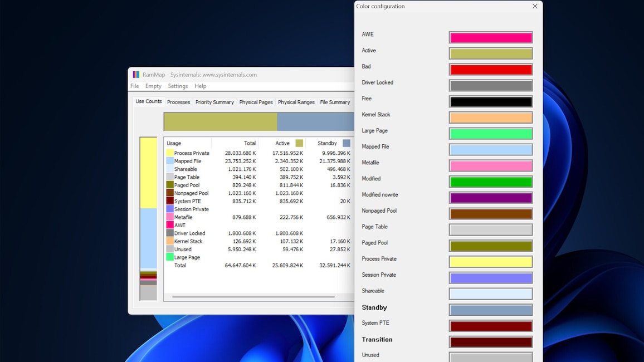Click the Nonpaged Pool swatch in Color configuration

pos(491,214)
